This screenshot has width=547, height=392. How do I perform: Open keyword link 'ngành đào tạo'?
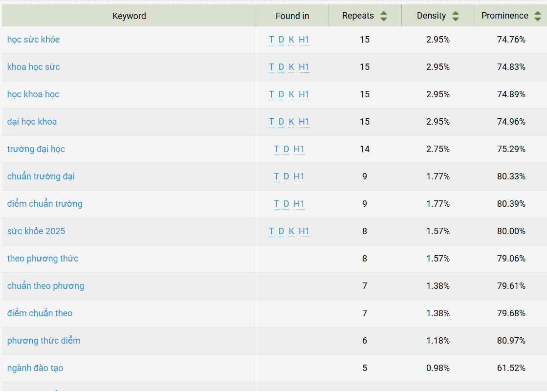click(35, 368)
